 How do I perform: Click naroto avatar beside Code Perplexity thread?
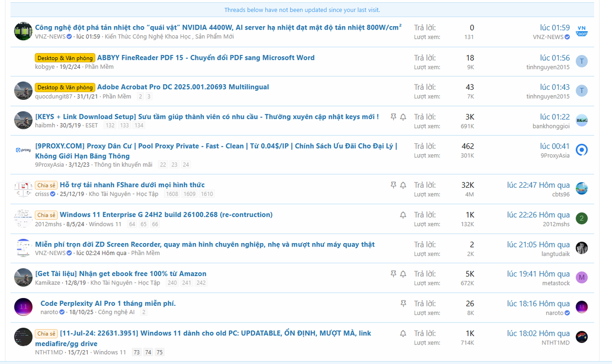(23, 307)
